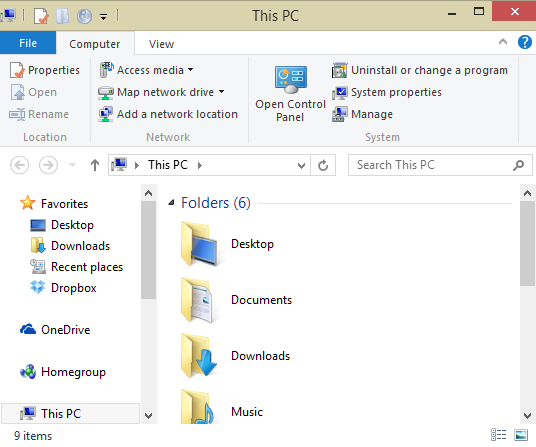Viewport: 536px width, 447px height.
Task: Open the File menu tab
Action: 28,43
